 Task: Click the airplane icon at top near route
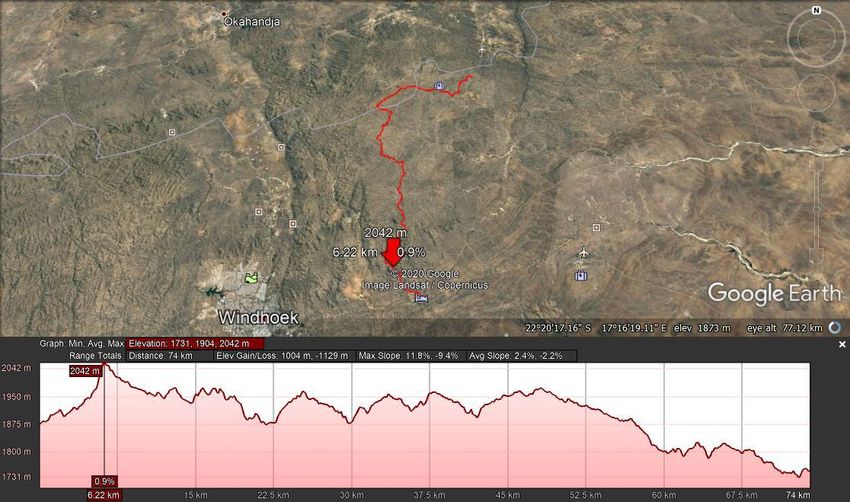point(481,51)
